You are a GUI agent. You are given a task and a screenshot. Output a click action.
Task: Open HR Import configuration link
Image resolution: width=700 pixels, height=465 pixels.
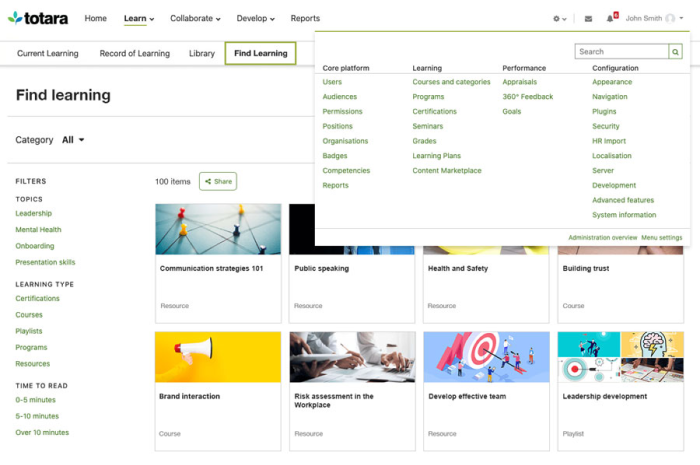[x=609, y=141]
